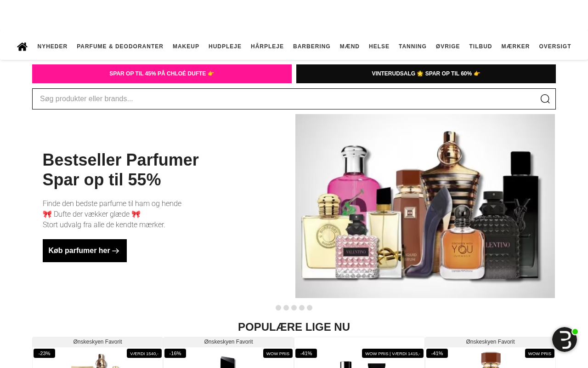The height and width of the screenshot is (368, 588).
Task: Open the Parfume & Deodoranter menu
Action: pyautogui.click(x=120, y=46)
